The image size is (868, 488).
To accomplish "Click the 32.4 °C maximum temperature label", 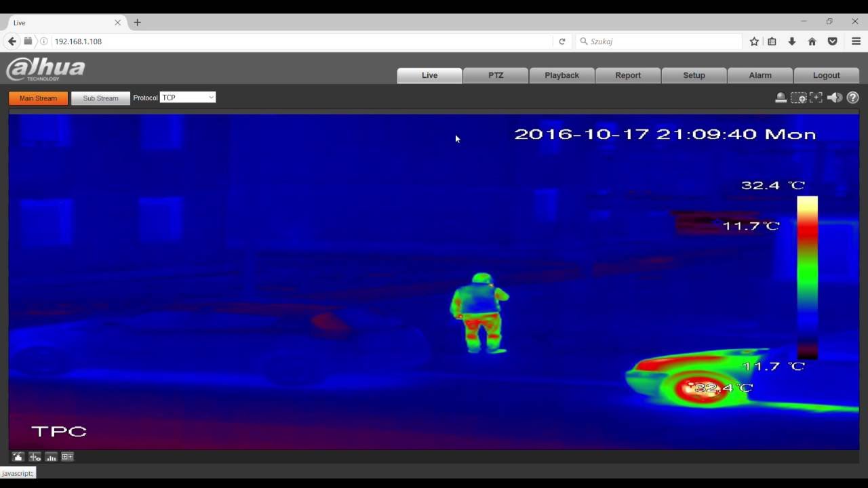I will (773, 185).
